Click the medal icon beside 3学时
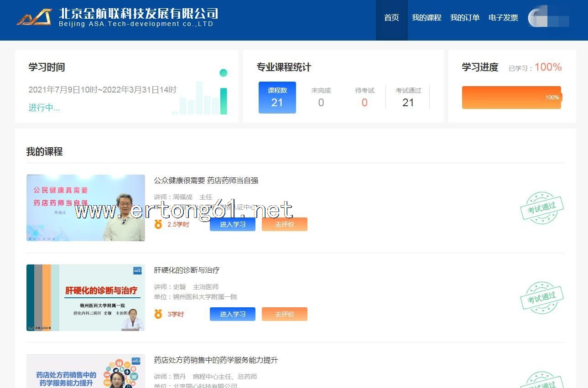The width and height of the screenshot is (588, 388). pos(158,314)
